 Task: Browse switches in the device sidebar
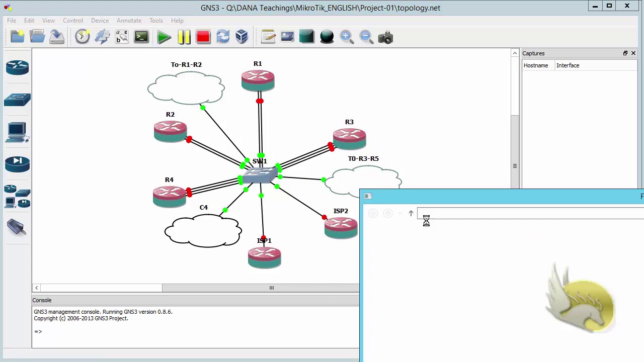click(x=17, y=100)
